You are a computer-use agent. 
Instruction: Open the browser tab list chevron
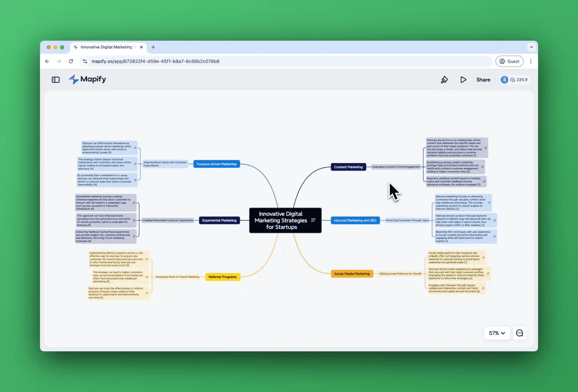(x=531, y=47)
